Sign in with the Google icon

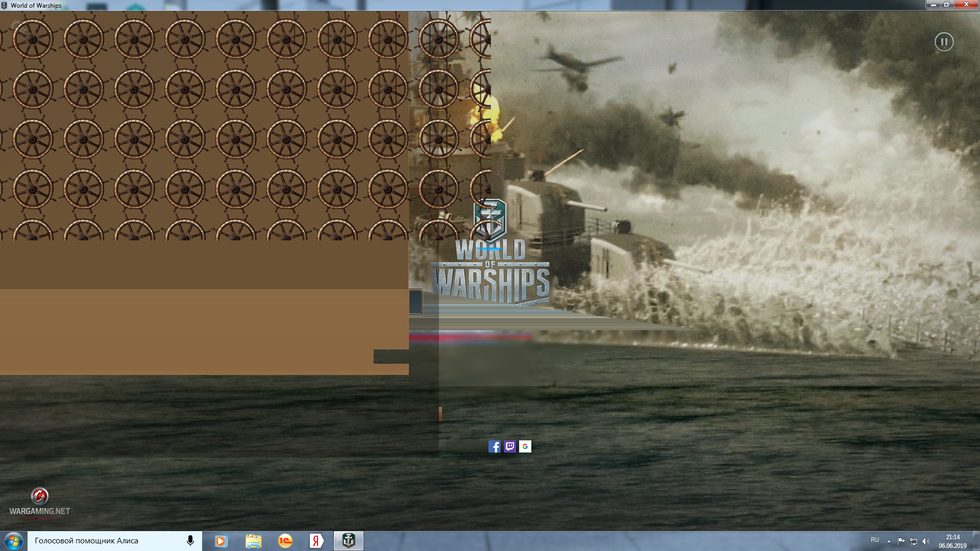point(525,446)
